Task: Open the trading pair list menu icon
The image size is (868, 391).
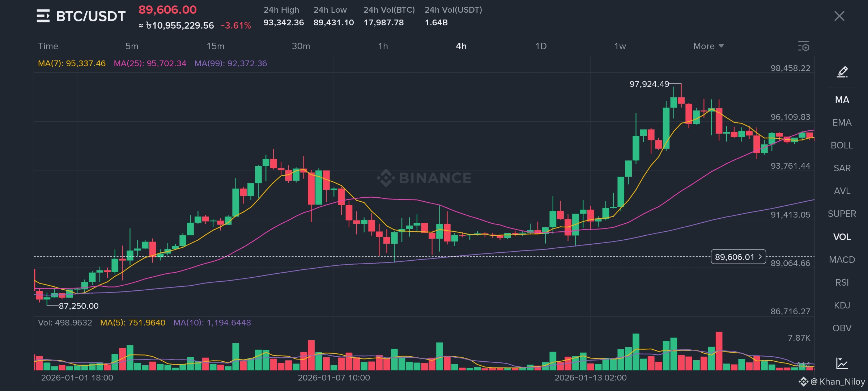Action: click(43, 16)
